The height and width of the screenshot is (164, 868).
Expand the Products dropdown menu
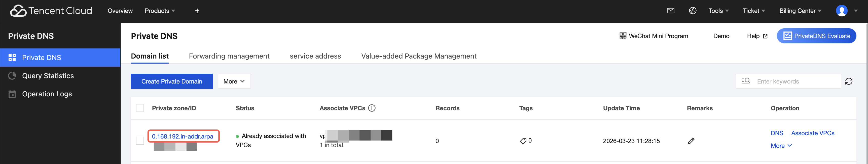160,11
